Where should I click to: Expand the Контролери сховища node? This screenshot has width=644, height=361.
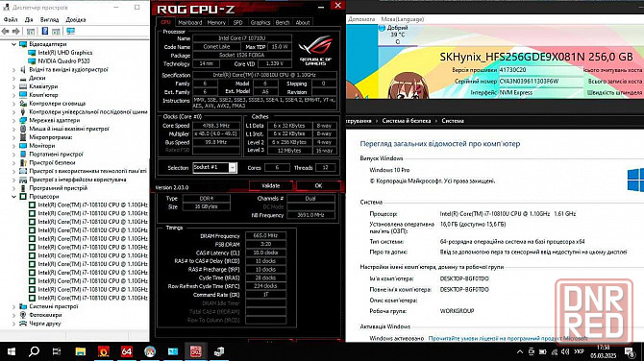14,104
